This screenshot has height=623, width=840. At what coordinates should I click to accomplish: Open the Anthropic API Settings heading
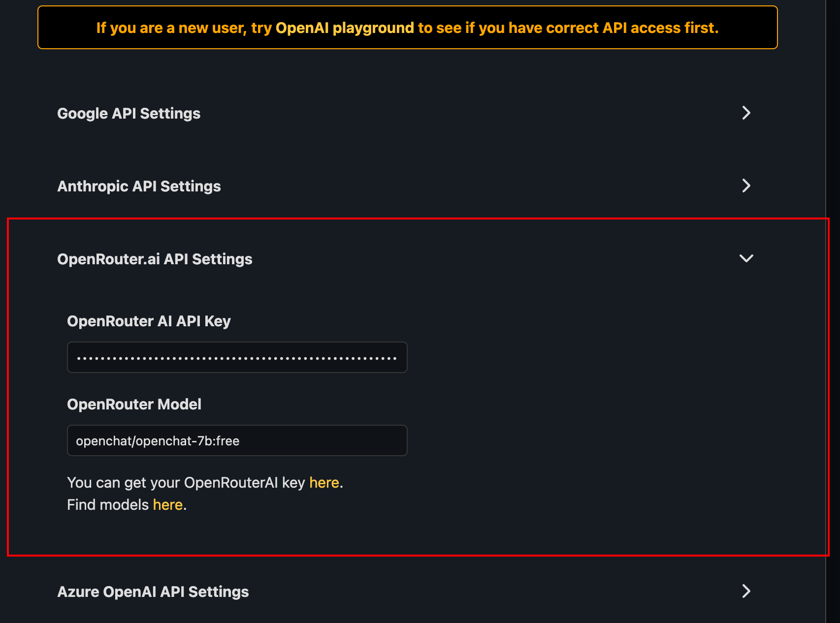(139, 187)
